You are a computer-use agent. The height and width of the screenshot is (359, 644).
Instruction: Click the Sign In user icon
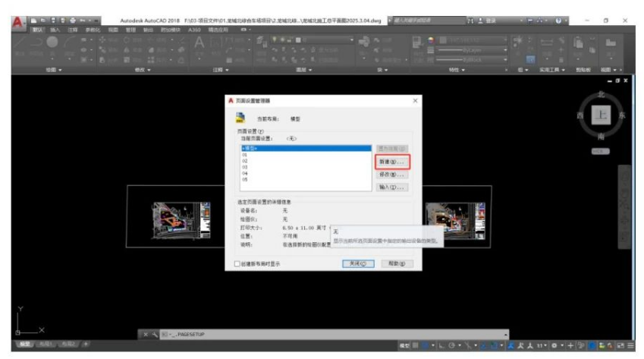480,20
